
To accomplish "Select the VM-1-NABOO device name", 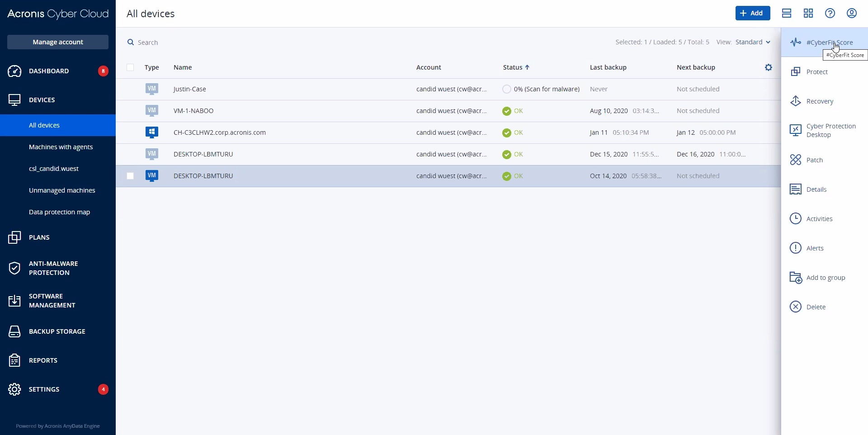I will (x=193, y=111).
